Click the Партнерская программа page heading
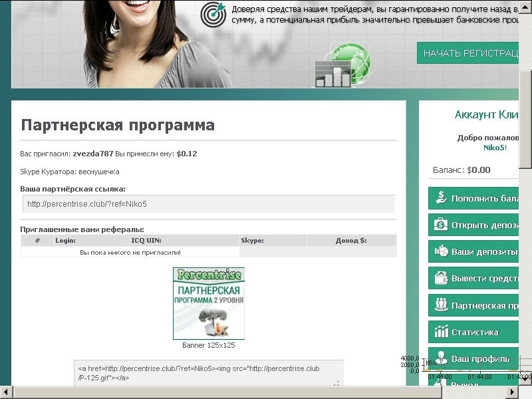Viewport: 532px width, 399px height. click(118, 125)
